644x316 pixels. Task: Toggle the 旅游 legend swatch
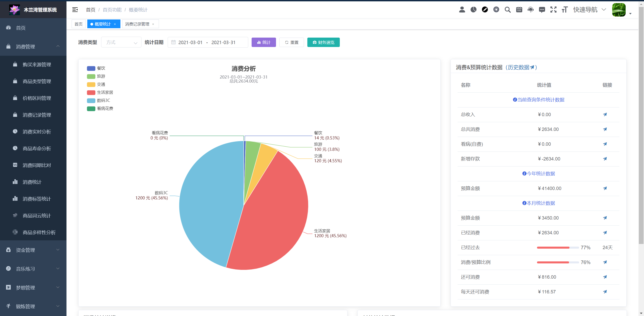coord(91,76)
